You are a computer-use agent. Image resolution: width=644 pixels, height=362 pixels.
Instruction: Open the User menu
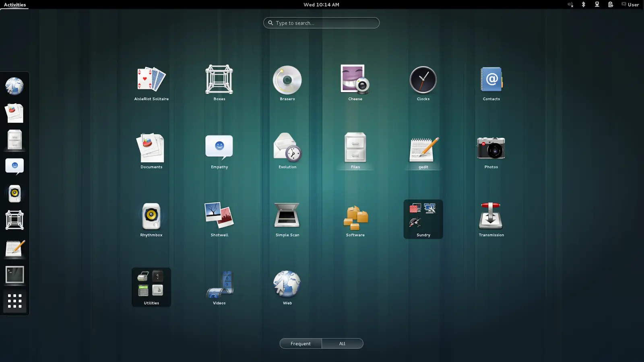pos(630,4)
